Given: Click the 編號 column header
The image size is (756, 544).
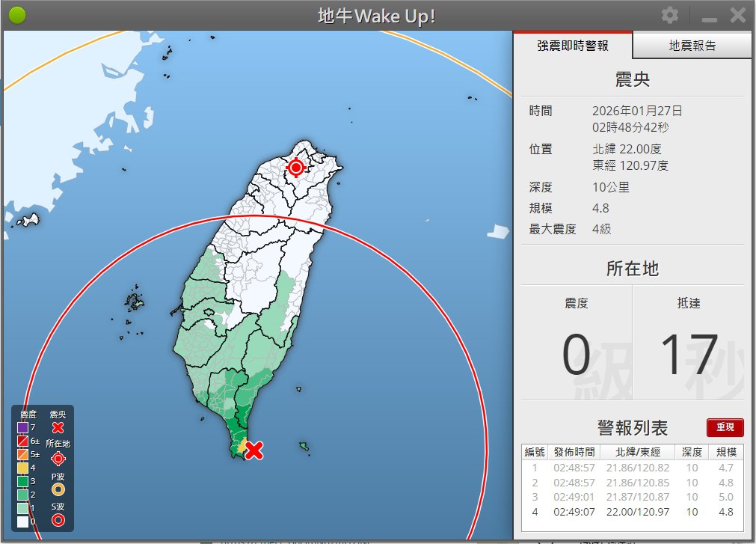Looking at the screenshot, I should pos(535,452).
